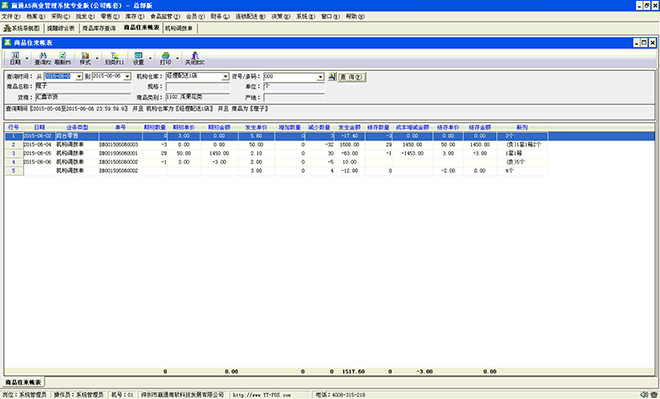The width and height of the screenshot is (660, 399).
Task: Click the 货商 supplier input field
Action: point(83,97)
